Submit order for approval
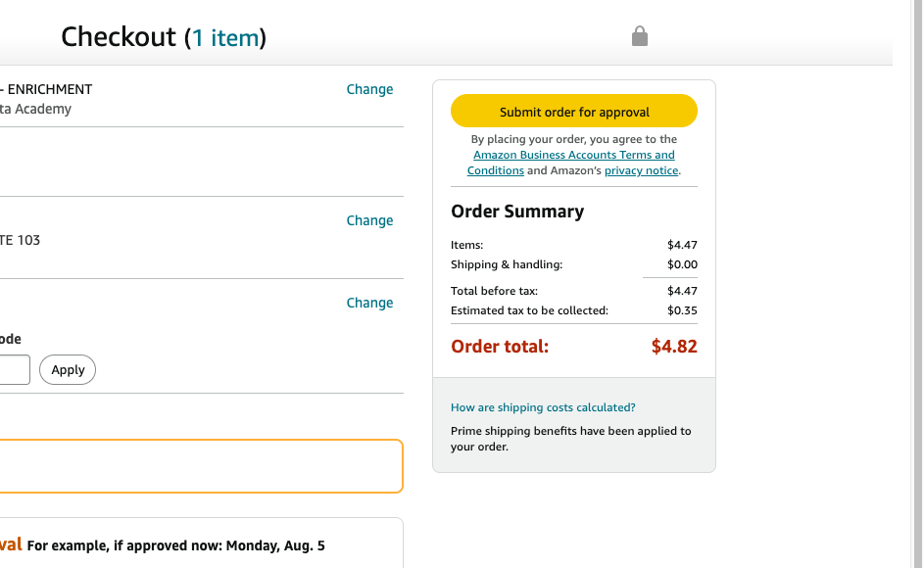 [x=574, y=111]
